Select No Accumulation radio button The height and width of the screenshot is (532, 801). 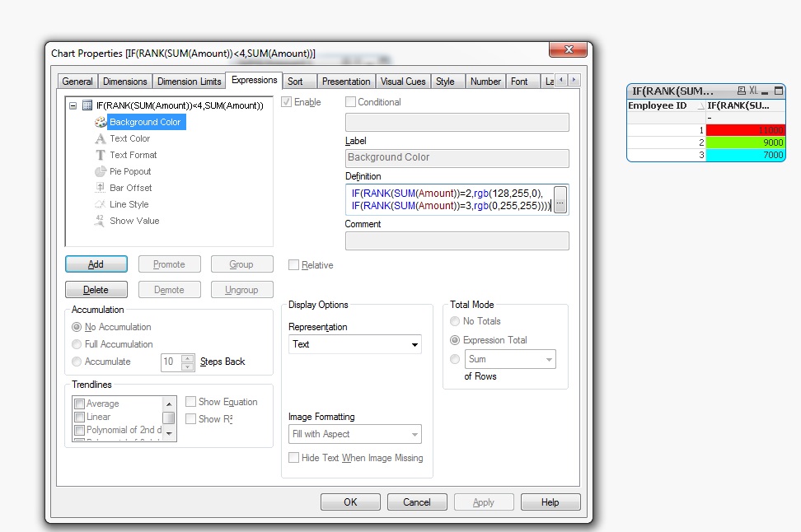(77, 327)
